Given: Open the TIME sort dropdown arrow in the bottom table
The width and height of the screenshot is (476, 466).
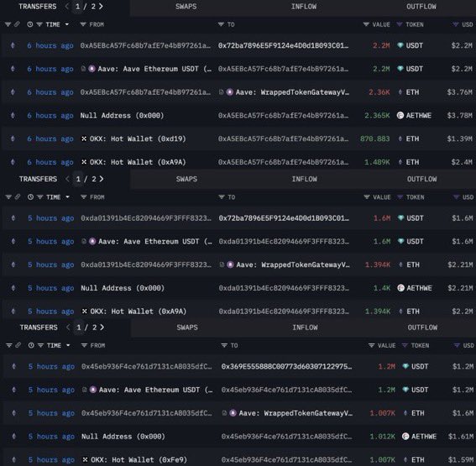Looking at the screenshot, I should pos(68,345).
